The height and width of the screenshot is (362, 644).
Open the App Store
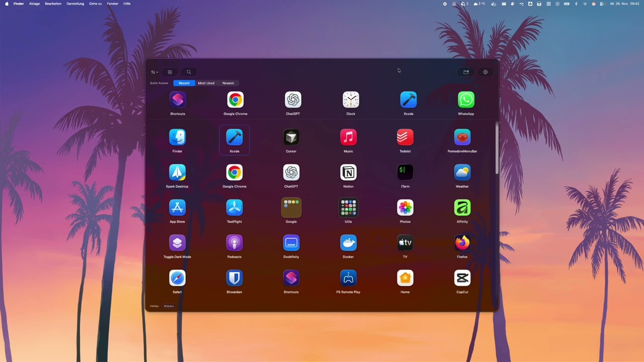tap(177, 207)
